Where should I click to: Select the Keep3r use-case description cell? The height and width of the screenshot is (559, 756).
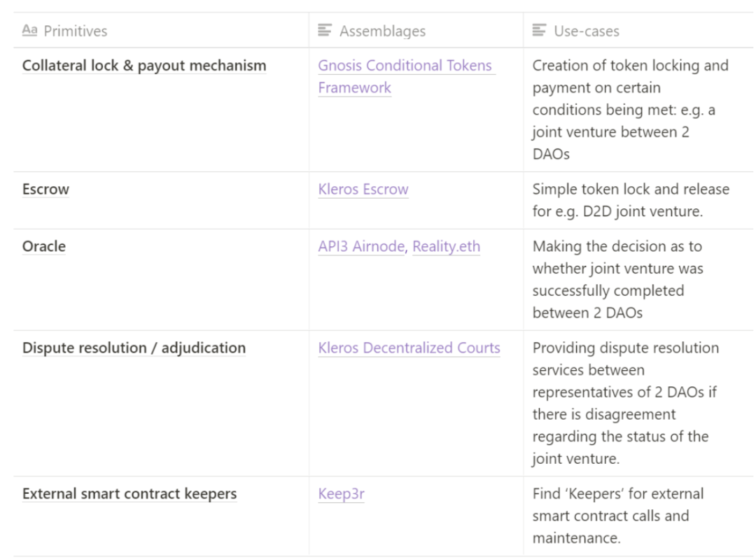tap(617, 516)
